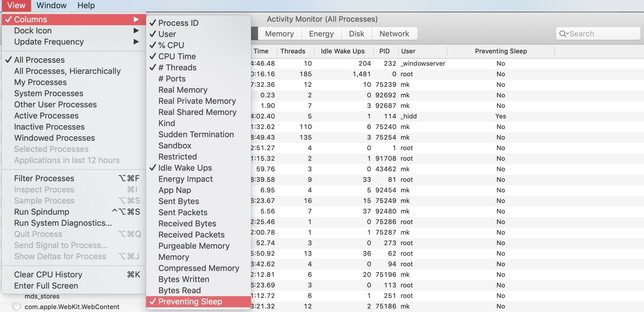
Task: Disable the Idle Wake Ups column
Action: (x=185, y=168)
